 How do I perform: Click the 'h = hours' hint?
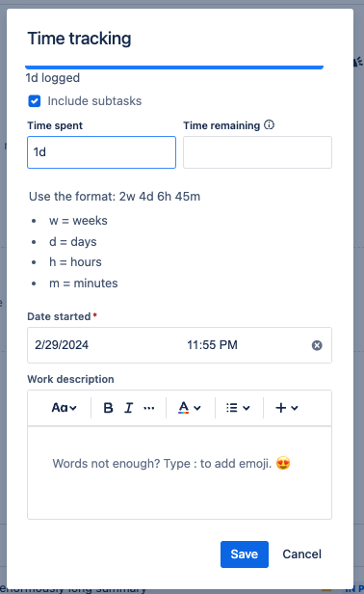coord(75,262)
